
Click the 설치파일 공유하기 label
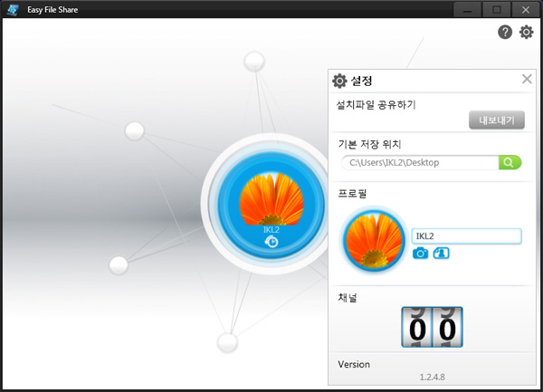click(376, 105)
